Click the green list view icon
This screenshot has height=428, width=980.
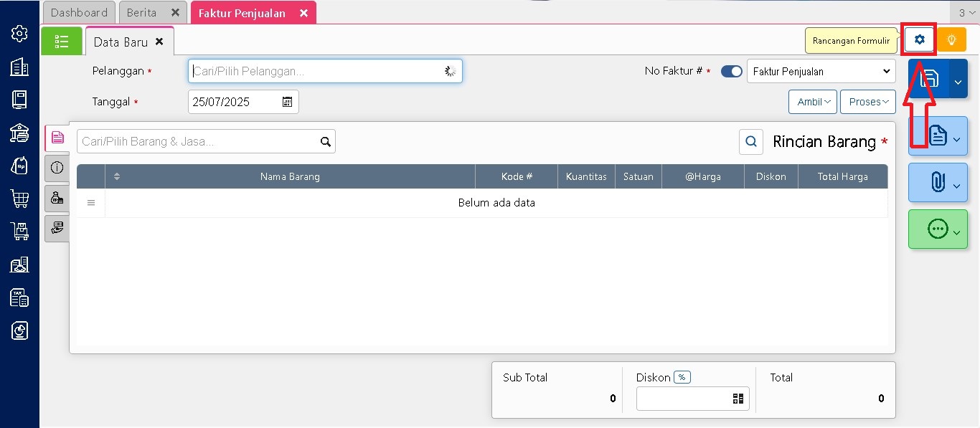62,42
